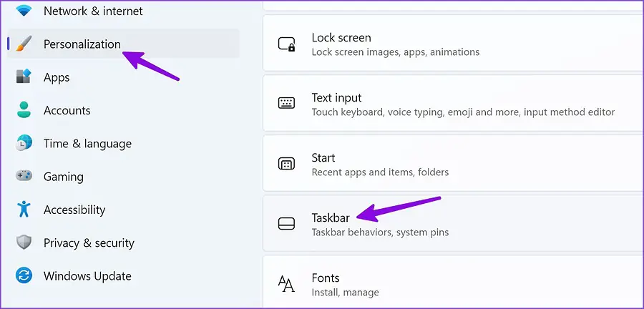Screen dimensions: 644x309
Task: Click the paintbrush icon for Personalization
Action: pos(24,44)
